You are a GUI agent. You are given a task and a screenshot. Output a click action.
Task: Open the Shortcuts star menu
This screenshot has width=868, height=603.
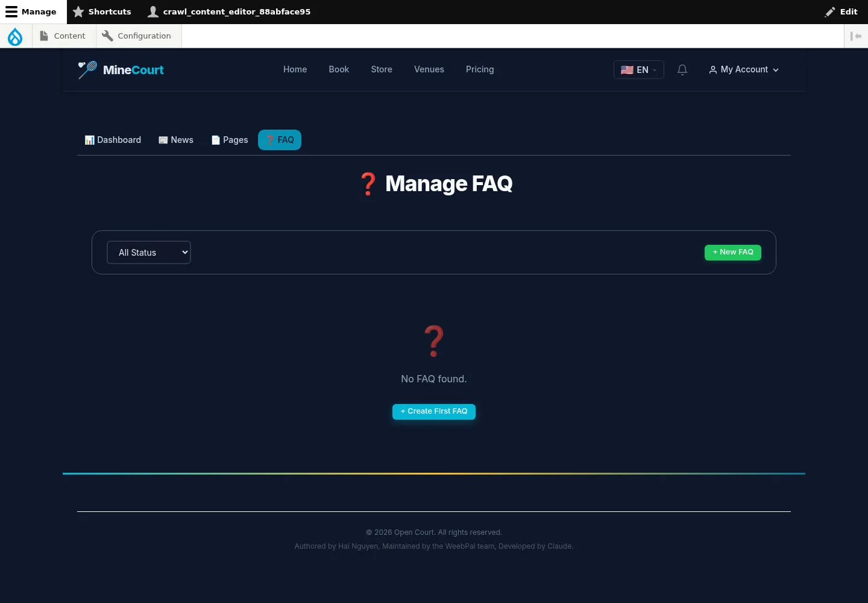102,12
